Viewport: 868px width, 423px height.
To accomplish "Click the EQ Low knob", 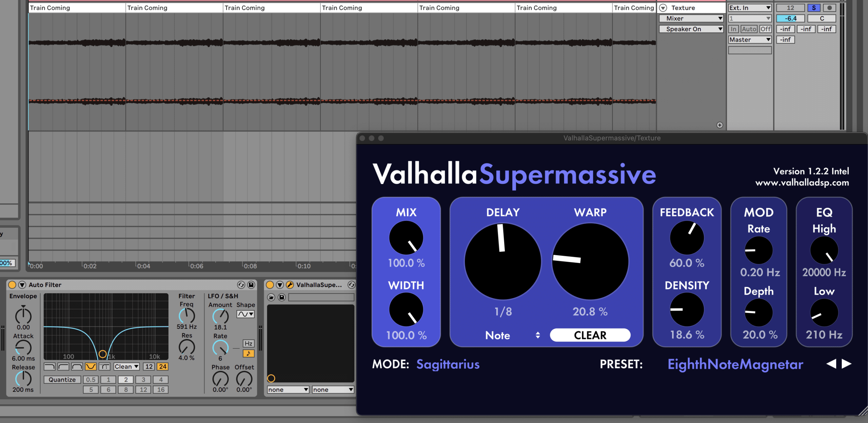I will [x=824, y=313].
